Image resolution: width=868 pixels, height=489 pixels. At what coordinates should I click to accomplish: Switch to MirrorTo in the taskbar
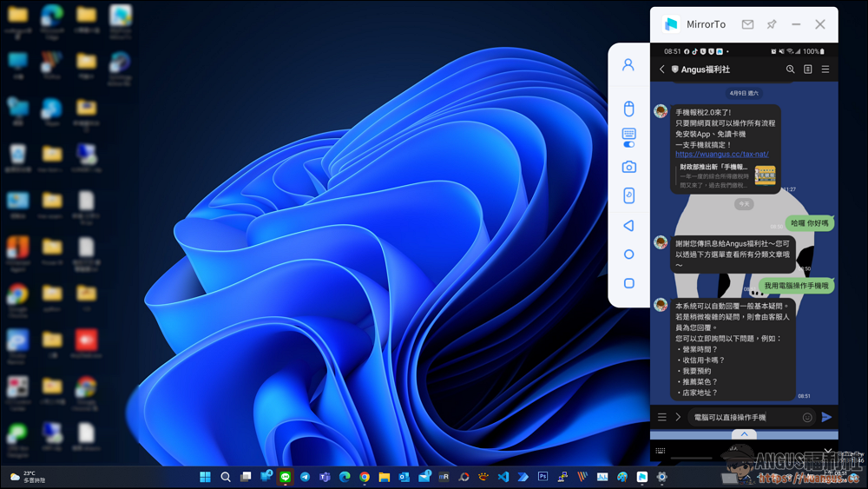(642, 477)
